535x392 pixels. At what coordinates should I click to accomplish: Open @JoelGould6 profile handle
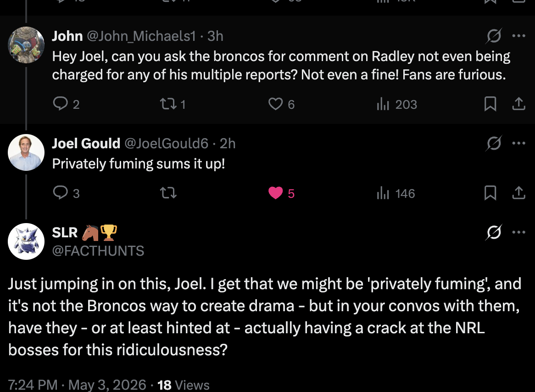(x=166, y=143)
